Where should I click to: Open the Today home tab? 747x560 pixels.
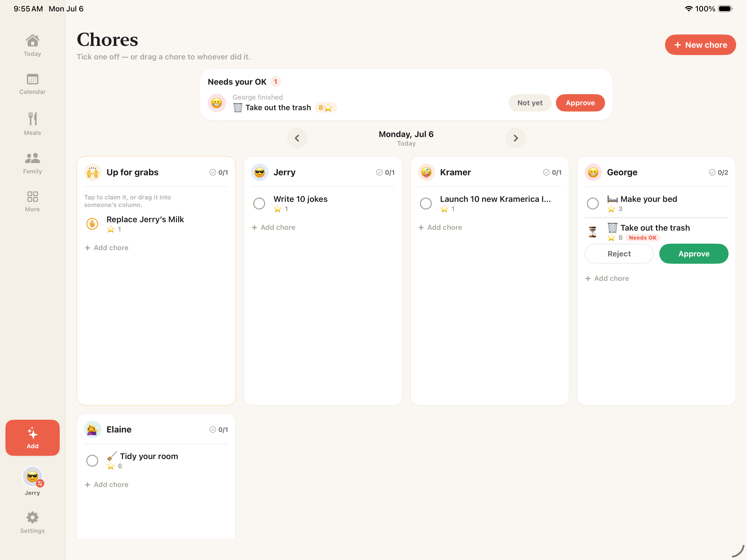pyautogui.click(x=32, y=46)
